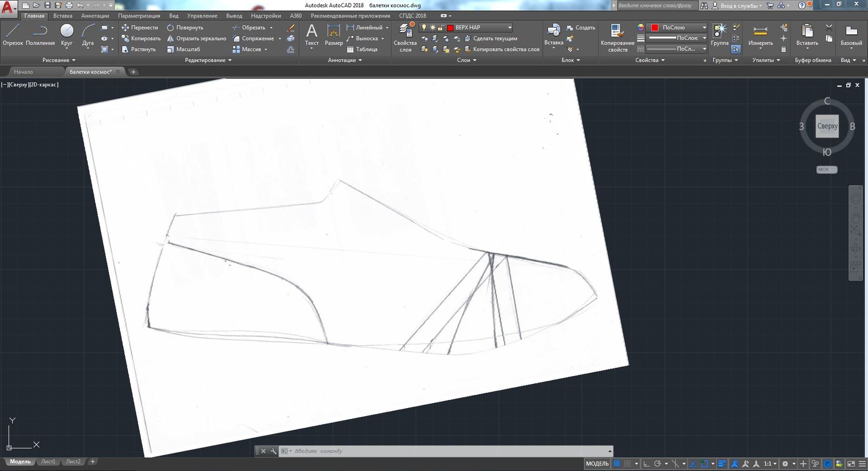868x471 pixels.
Task: Click the Создать block button
Action: coord(580,28)
